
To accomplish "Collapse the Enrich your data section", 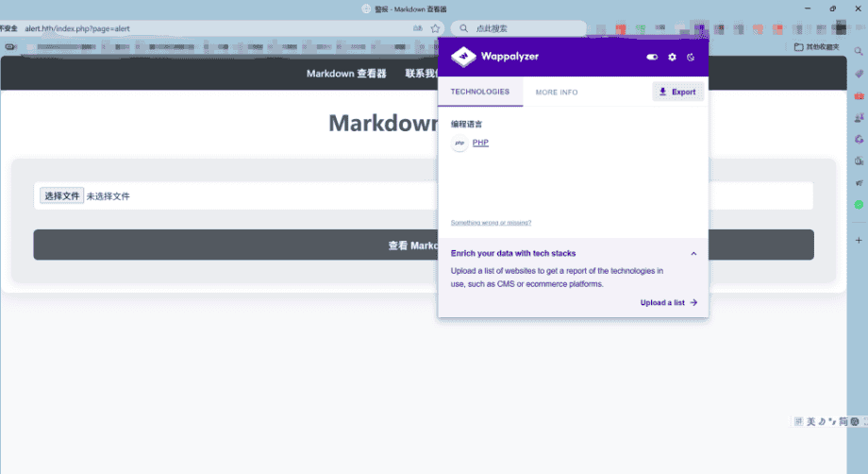I will 693,253.
